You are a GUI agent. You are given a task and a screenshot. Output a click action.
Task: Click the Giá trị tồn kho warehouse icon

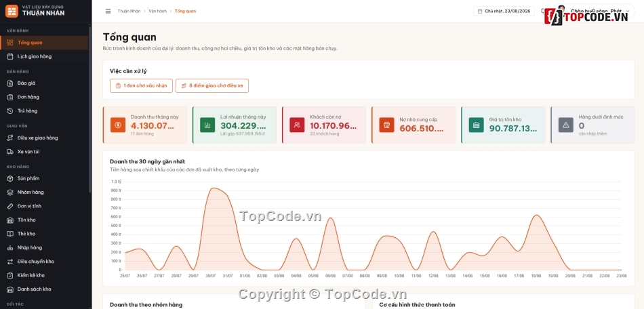pyautogui.click(x=476, y=125)
